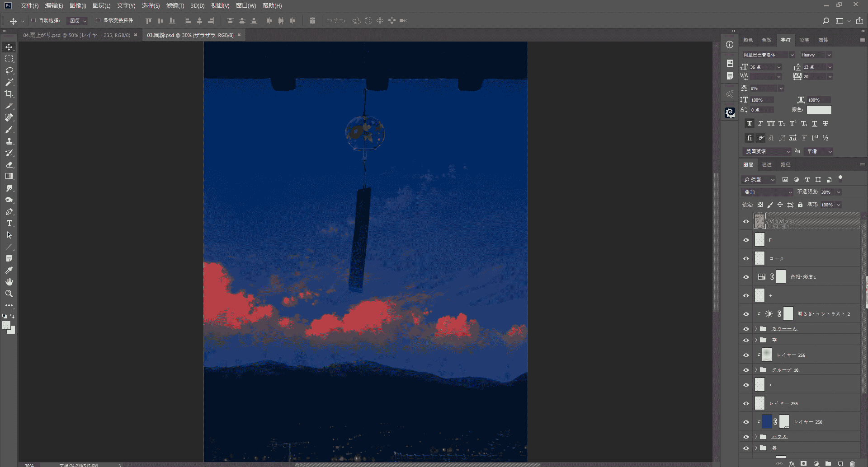Screen dimensions: 868x467
Task: Open the 滤镜(T) menu
Action: pyautogui.click(x=175, y=5)
